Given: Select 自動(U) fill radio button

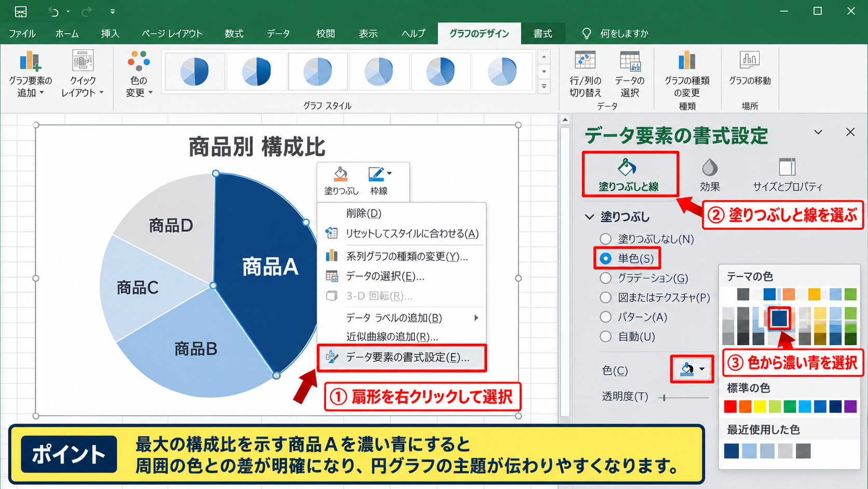Looking at the screenshot, I should pos(605,336).
